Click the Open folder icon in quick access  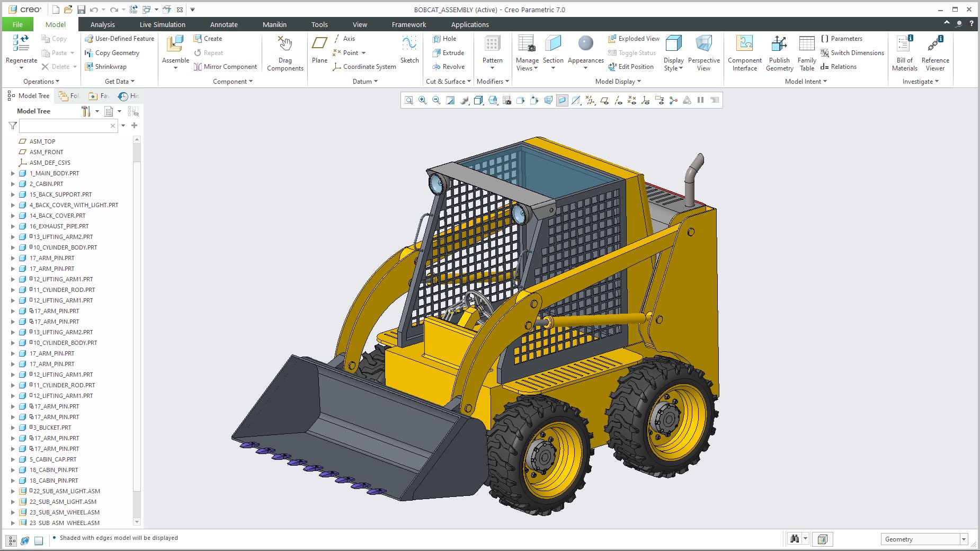pyautogui.click(x=68, y=10)
